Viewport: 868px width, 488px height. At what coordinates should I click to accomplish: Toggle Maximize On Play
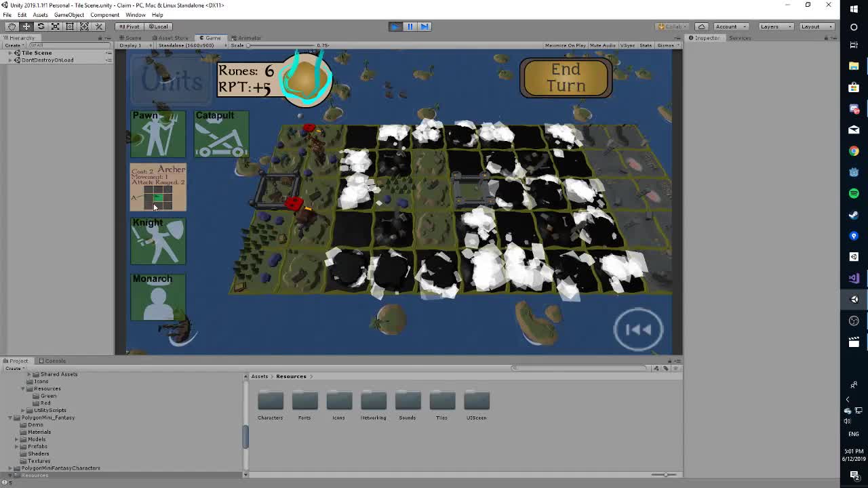click(565, 45)
